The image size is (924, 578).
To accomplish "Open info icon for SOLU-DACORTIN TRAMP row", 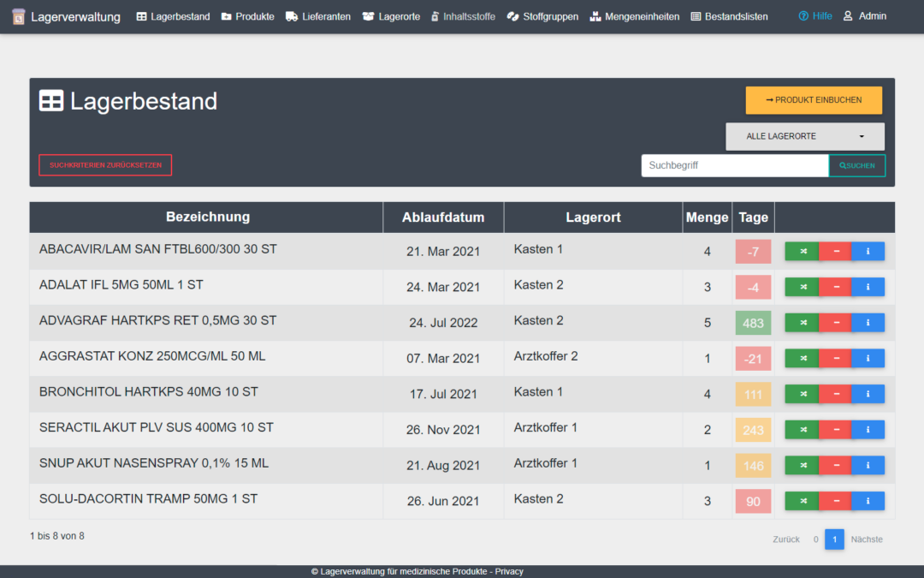I will (x=868, y=501).
